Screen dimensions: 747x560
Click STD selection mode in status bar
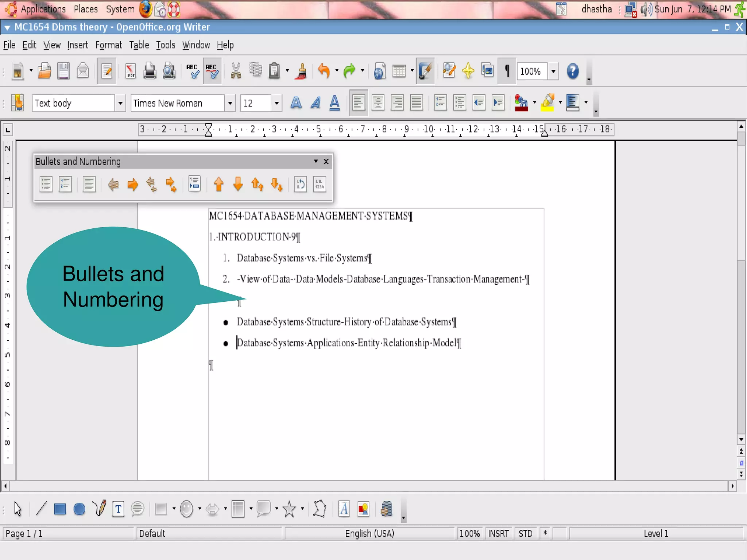point(525,534)
